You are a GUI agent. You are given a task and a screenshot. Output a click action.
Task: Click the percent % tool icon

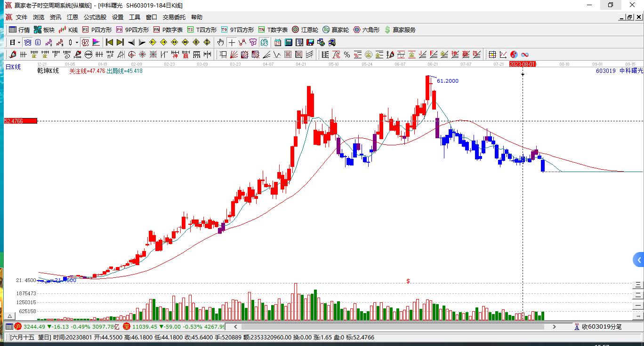point(347,55)
